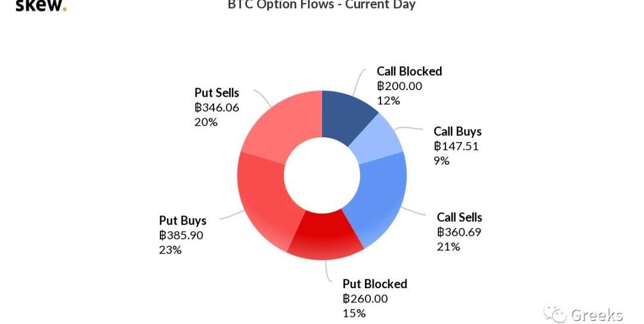Click the skew logo
This screenshot has width=644, height=324.
coord(41,6)
